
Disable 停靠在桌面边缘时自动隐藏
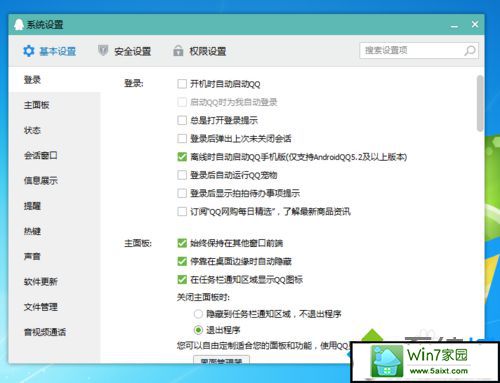182,261
